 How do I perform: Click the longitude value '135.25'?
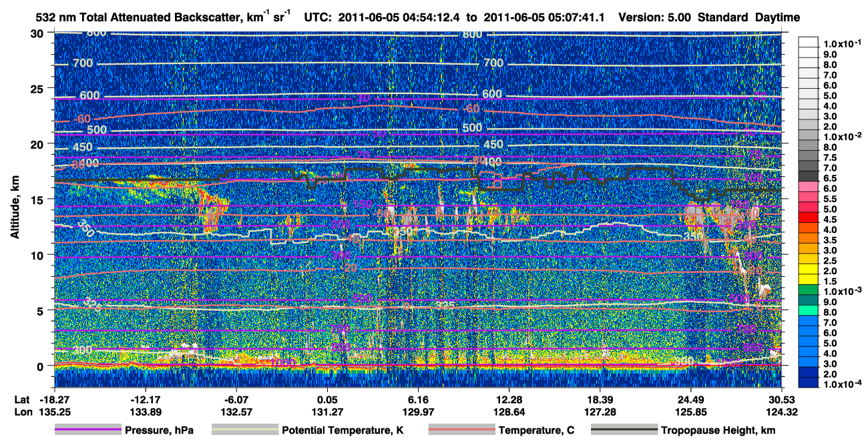click(54, 412)
